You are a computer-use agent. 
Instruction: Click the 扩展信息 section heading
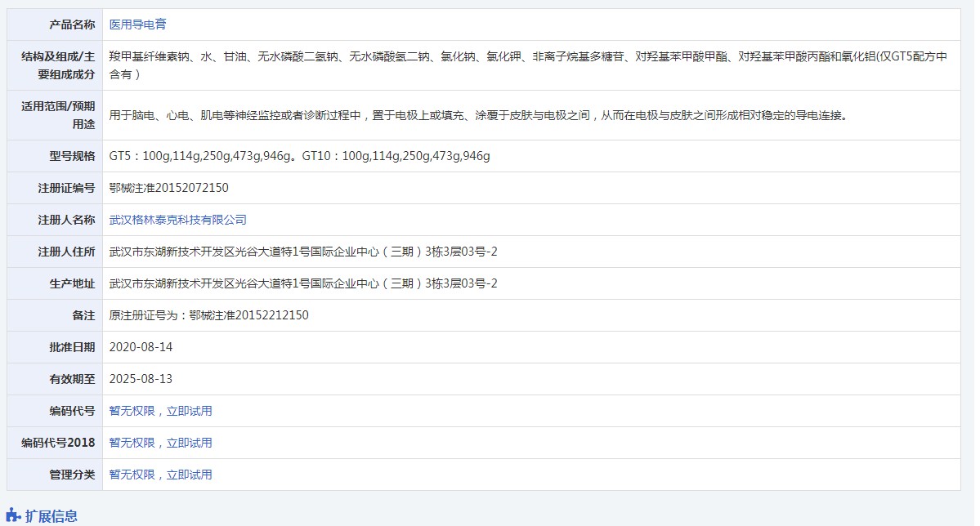click(51, 516)
